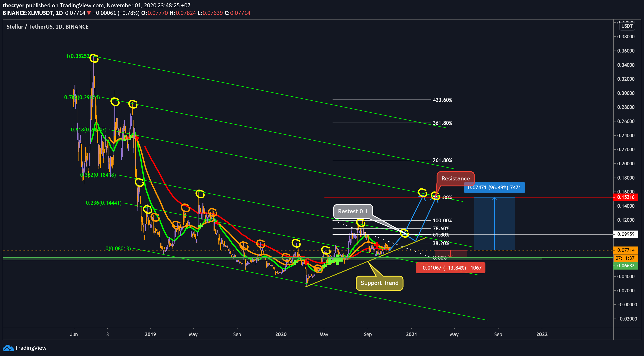Click the 0.15216 red price label
Viewport: 644px width, 356px height.
point(626,197)
